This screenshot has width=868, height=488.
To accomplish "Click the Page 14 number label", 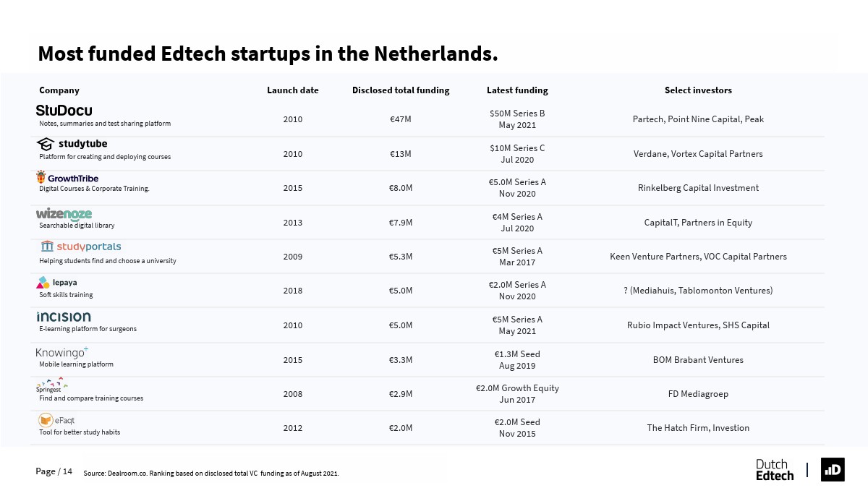I will click(54, 471).
